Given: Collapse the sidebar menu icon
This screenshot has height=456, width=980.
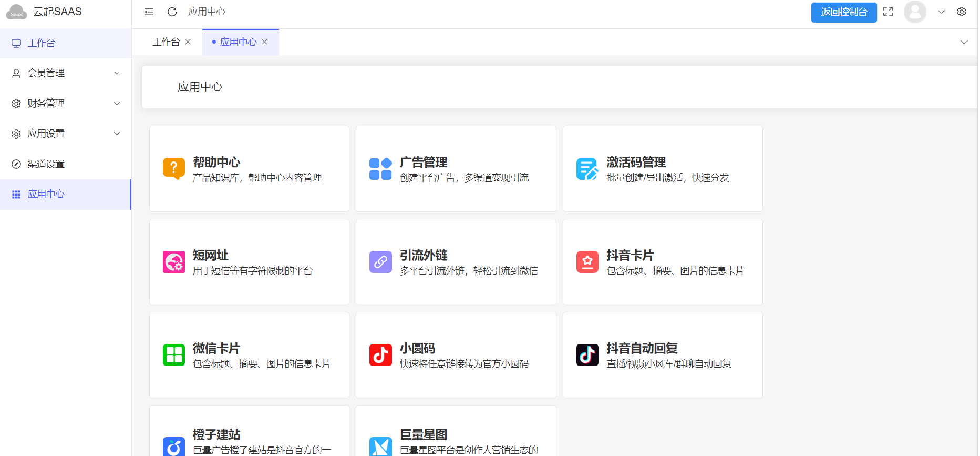Looking at the screenshot, I should pos(149,12).
